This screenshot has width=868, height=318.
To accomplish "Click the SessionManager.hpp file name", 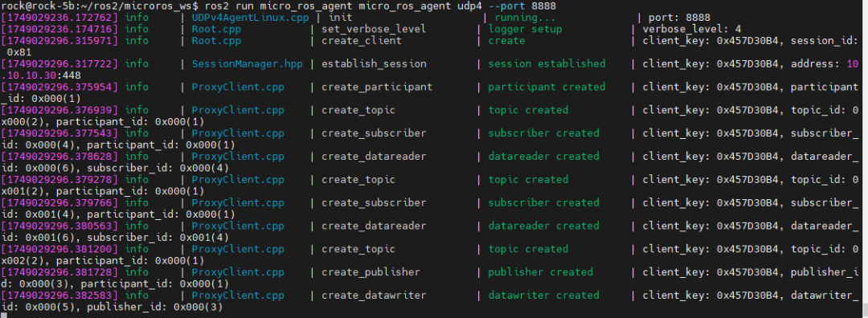I will [x=247, y=63].
